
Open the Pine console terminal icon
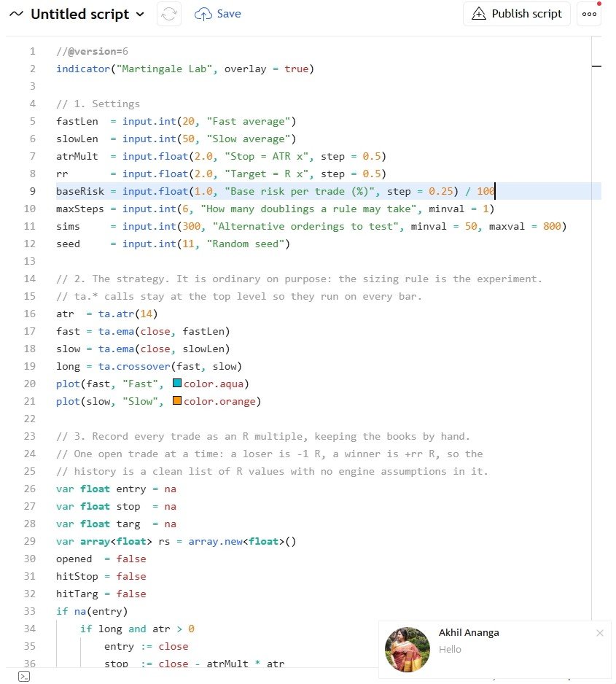[24, 677]
